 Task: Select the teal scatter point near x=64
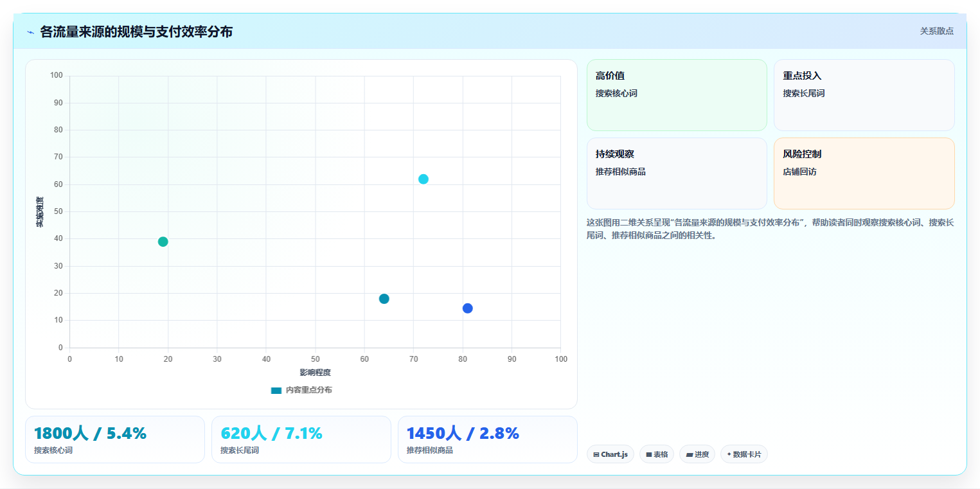pyautogui.click(x=384, y=299)
